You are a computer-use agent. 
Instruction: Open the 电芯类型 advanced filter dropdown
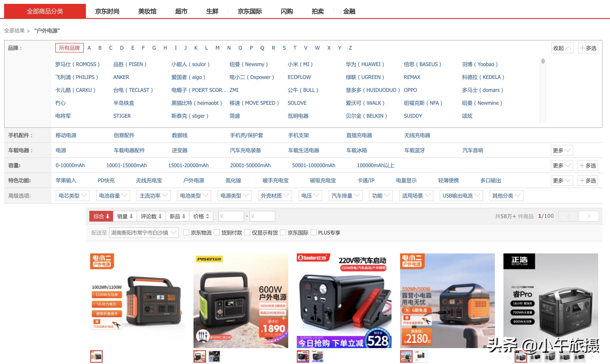pos(72,196)
